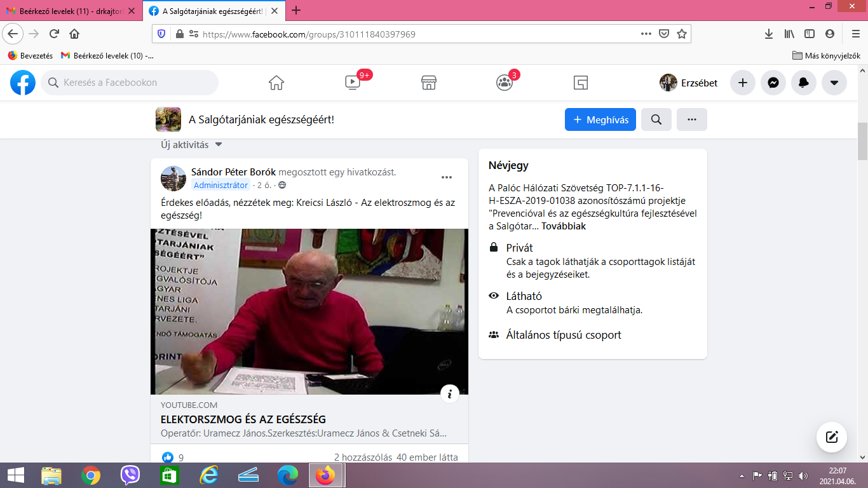Bookmark this page with star

(682, 34)
